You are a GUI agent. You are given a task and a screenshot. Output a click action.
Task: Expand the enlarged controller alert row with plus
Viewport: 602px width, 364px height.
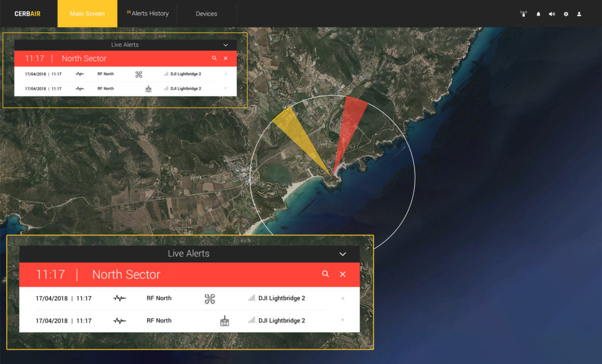pos(343,320)
